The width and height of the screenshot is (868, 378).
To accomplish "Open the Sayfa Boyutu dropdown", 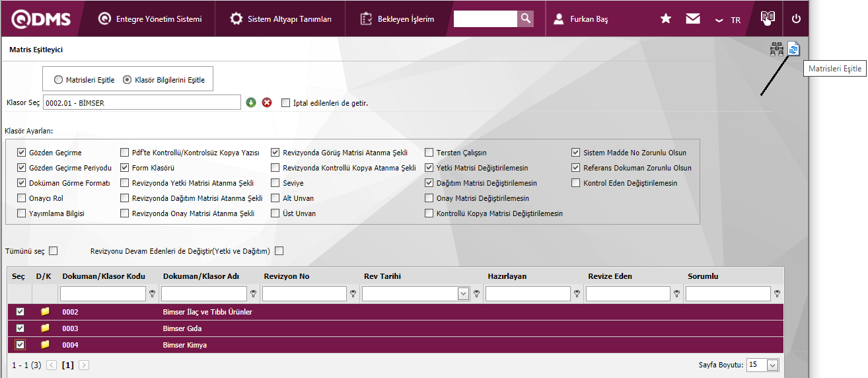I will [772, 365].
